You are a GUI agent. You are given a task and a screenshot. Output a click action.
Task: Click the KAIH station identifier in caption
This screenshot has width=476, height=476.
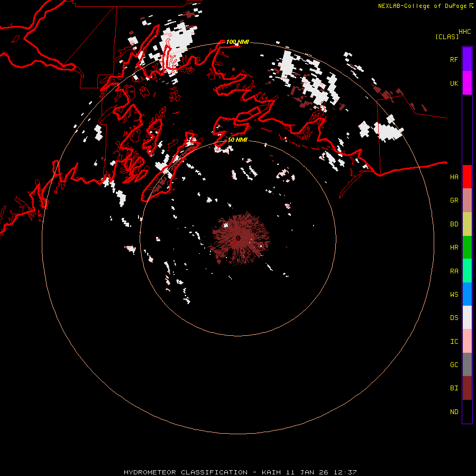click(271, 472)
